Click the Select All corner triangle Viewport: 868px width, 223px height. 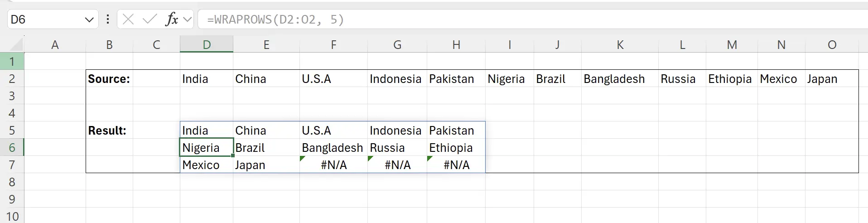16,44
